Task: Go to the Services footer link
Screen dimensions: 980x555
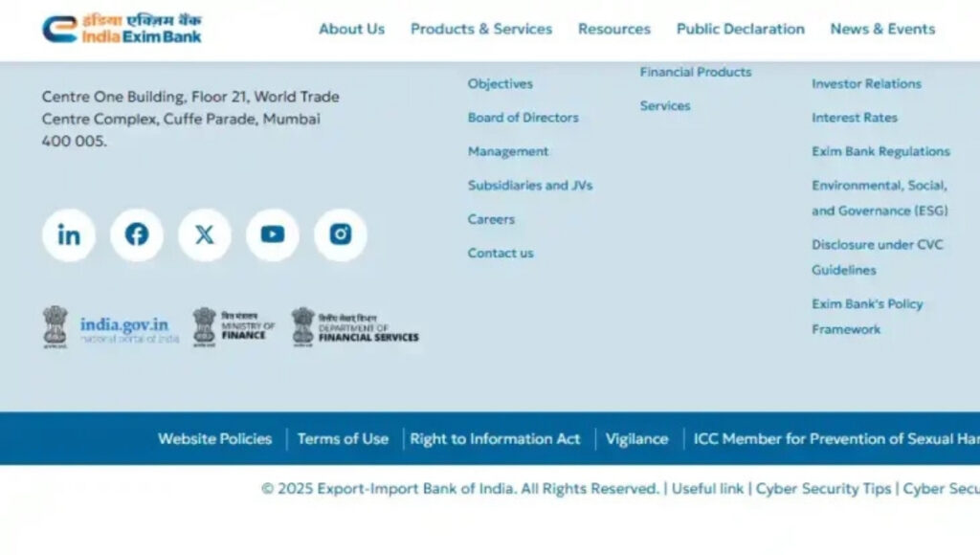Action: tap(665, 105)
